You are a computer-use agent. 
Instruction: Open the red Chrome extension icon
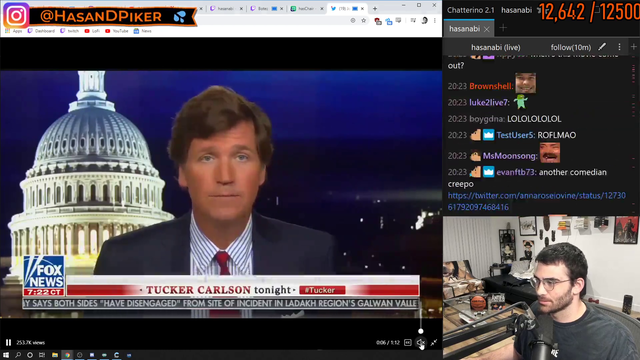tap(378, 21)
